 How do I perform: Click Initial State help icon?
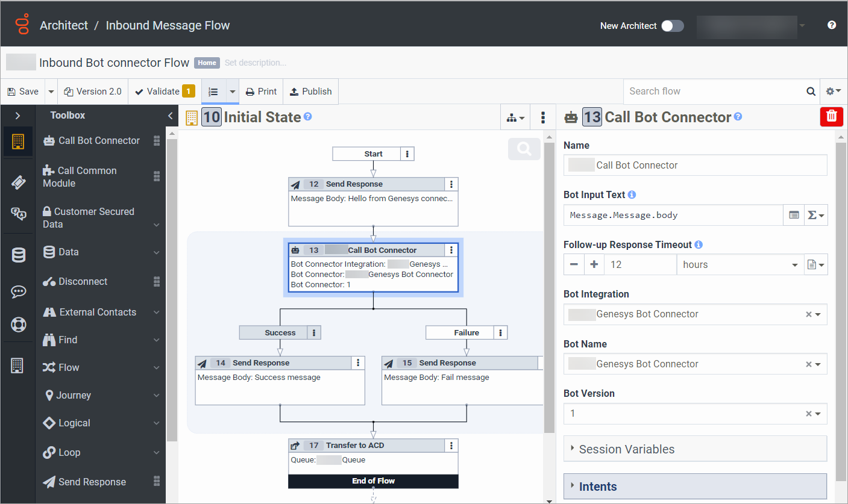tap(308, 116)
